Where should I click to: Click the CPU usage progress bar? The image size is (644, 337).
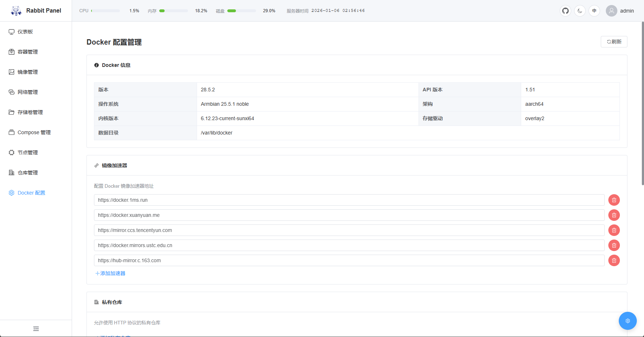point(106,11)
